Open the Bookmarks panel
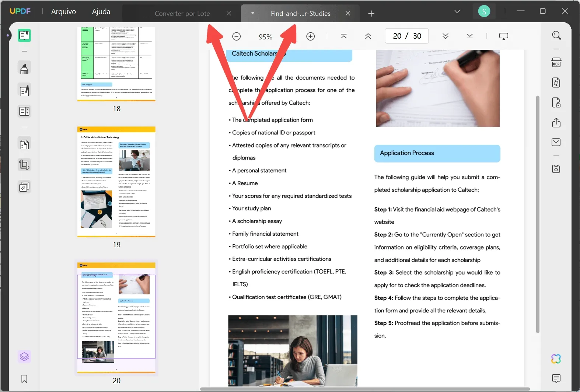580x392 pixels. 24,379
